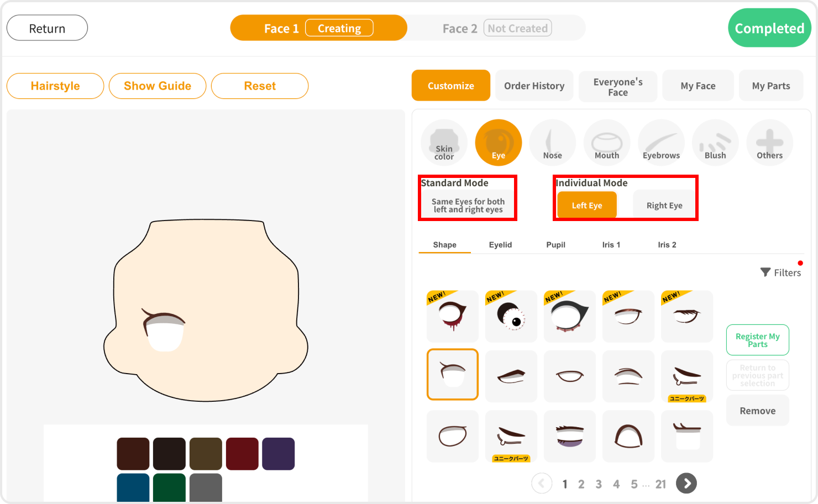Select the Skin color category icon
Screen dimensions: 818x504
point(444,143)
